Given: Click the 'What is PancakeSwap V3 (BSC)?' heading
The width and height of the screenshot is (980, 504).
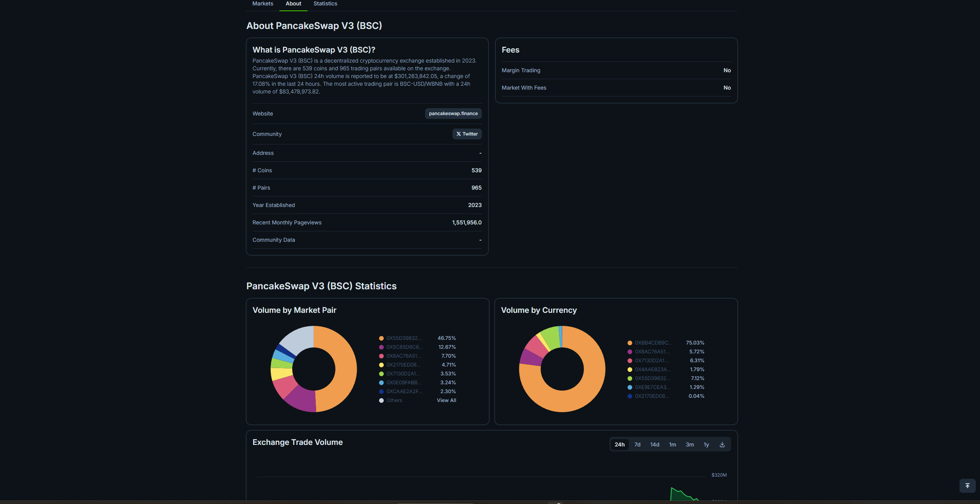Looking at the screenshot, I should (314, 50).
